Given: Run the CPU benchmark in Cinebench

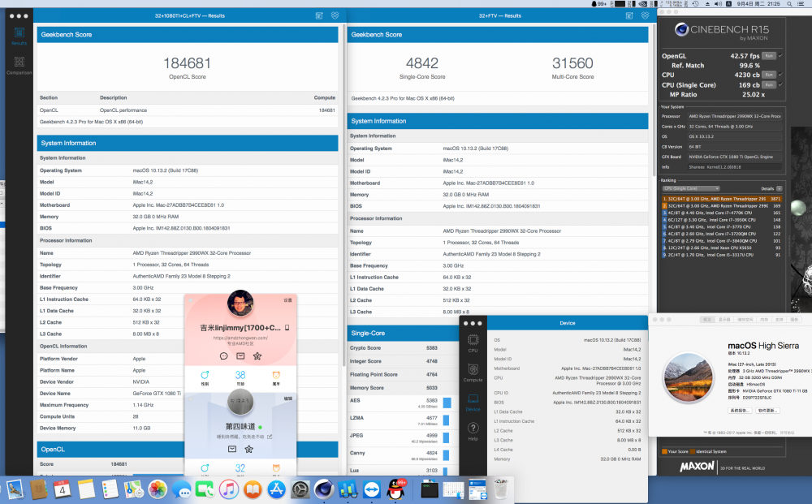Looking at the screenshot, I should point(769,75).
